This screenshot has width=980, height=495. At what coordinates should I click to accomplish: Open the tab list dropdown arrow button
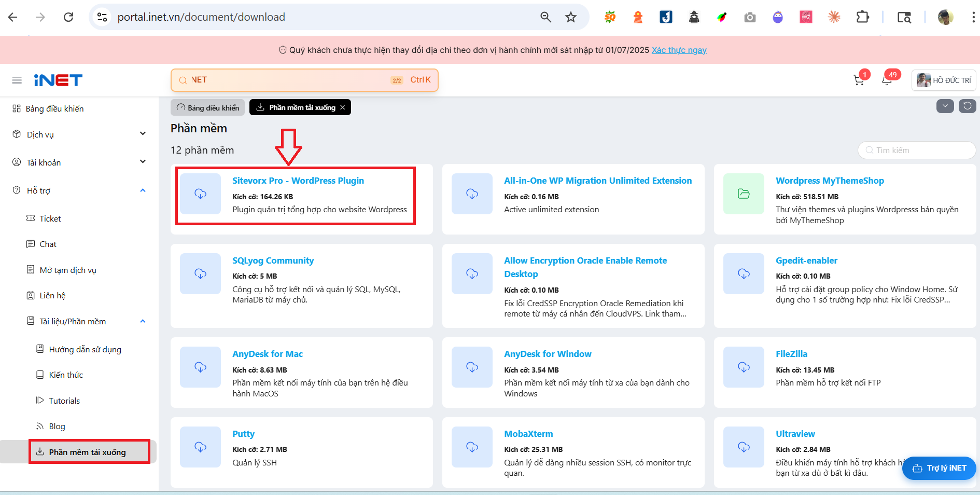pyautogui.click(x=945, y=106)
